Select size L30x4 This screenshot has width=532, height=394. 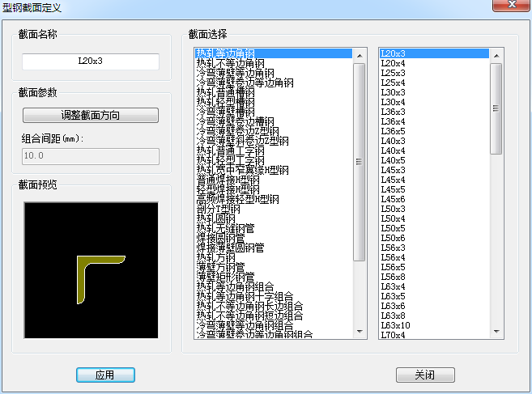(x=434, y=102)
